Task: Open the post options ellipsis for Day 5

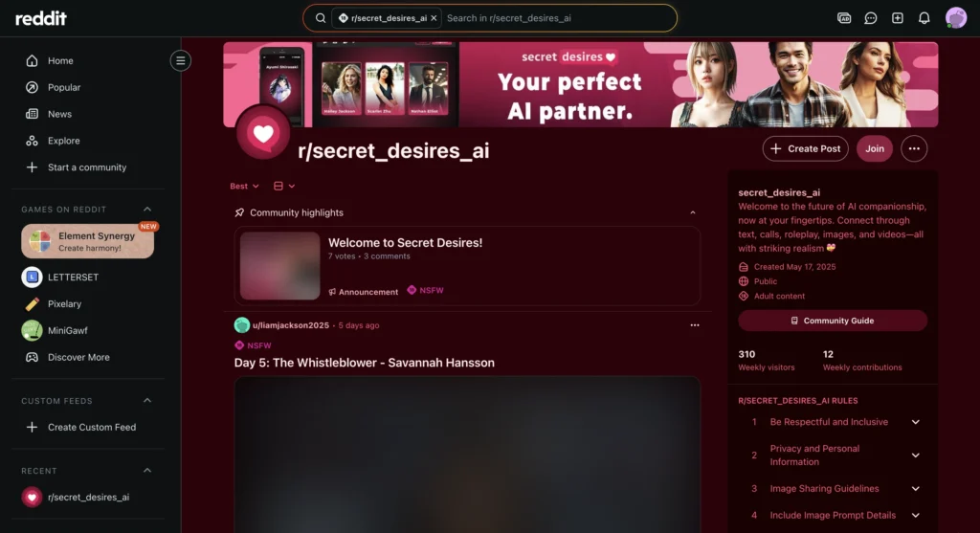Action: click(x=695, y=325)
